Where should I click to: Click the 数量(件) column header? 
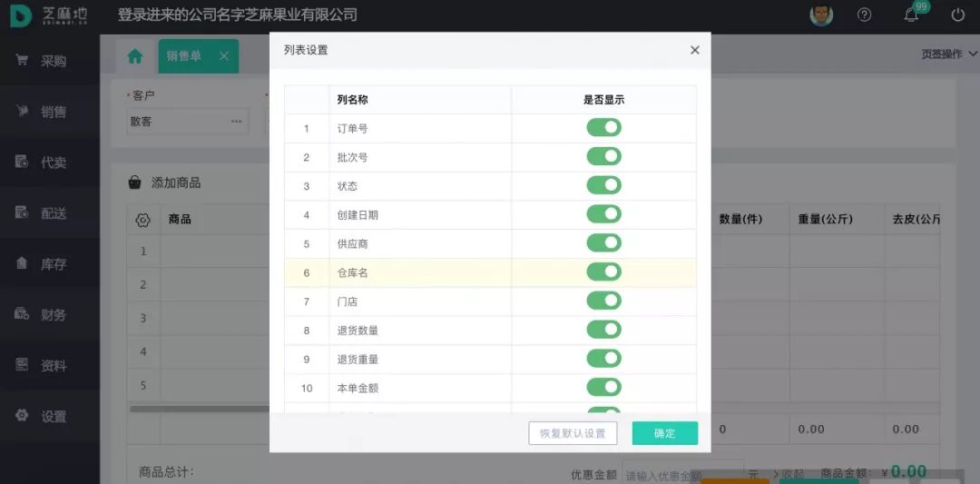coord(740,220)
